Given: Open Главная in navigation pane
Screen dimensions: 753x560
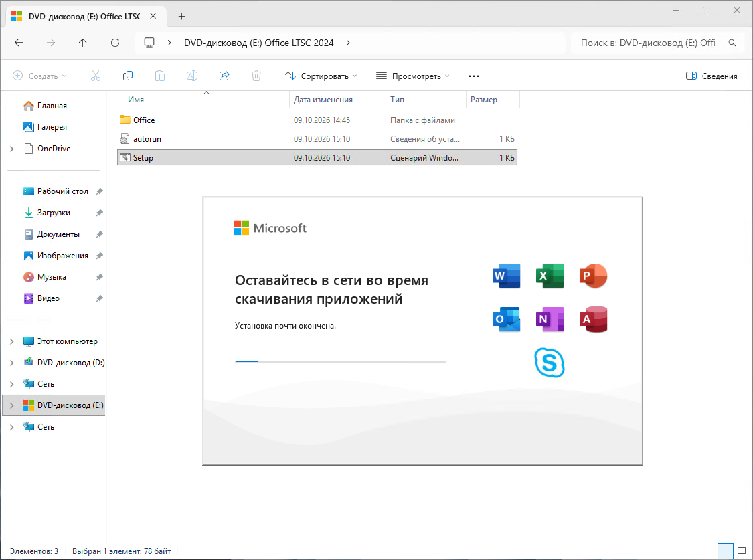Looking at the screenshot, I should (x=52, y=106).
